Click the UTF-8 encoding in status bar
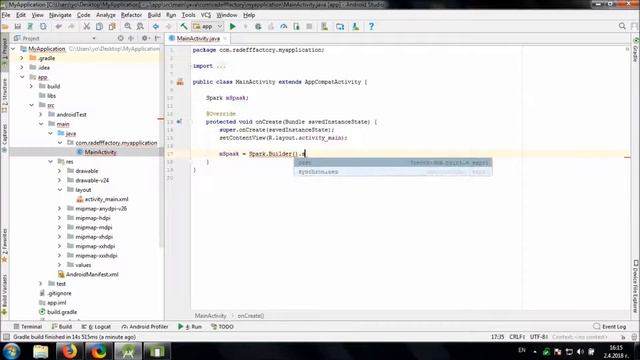 tap(539, 337)
